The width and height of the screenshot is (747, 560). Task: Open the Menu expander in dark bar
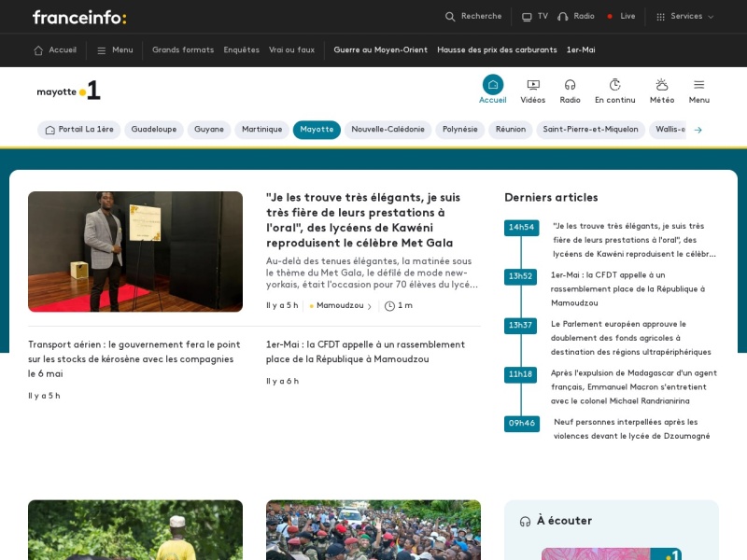115,50
